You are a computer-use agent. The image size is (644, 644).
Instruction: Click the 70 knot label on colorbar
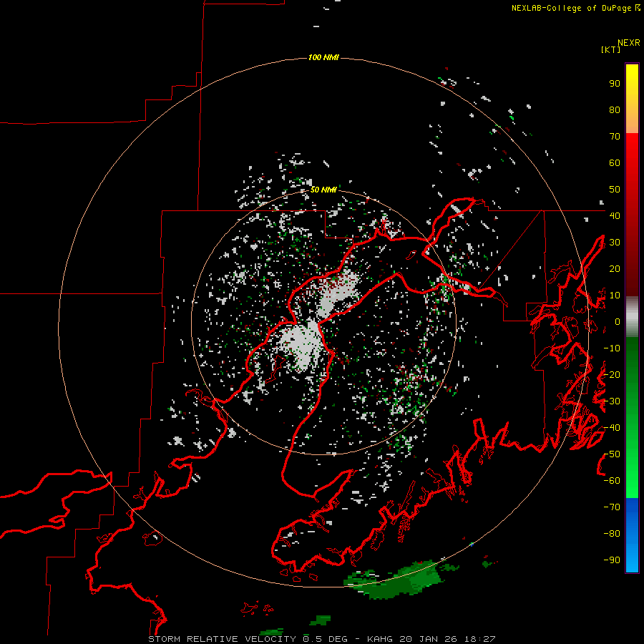[615, 137]
